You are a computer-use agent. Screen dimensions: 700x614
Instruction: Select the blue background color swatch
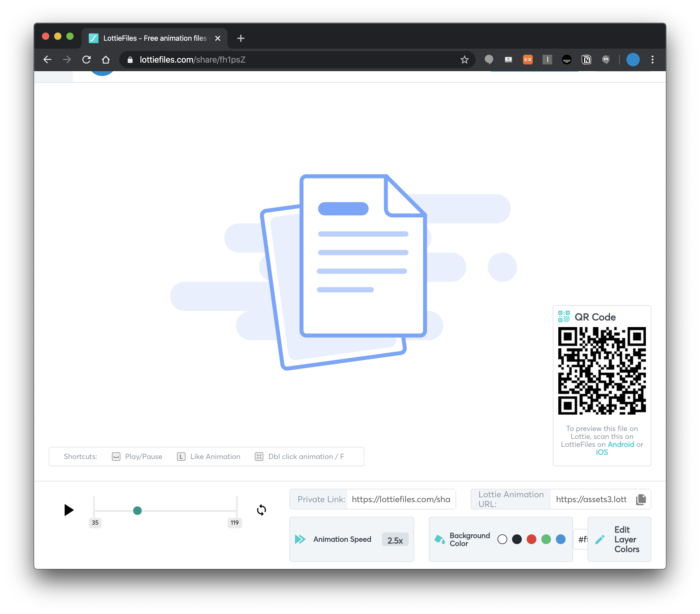pyautogui.click(x=561, y=540)
